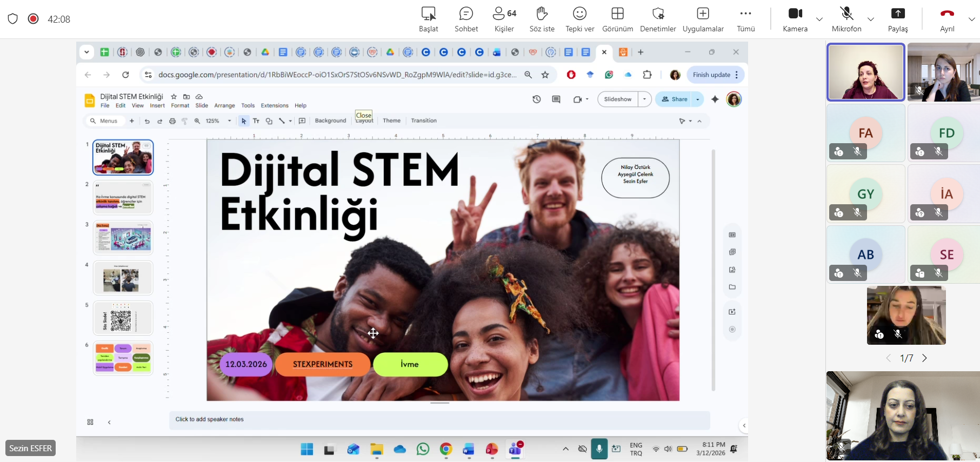Image resolution: width=980 pixels, height=462 pixels.
Task: Raise hand with Söz iste
Action: click(542, 19)
